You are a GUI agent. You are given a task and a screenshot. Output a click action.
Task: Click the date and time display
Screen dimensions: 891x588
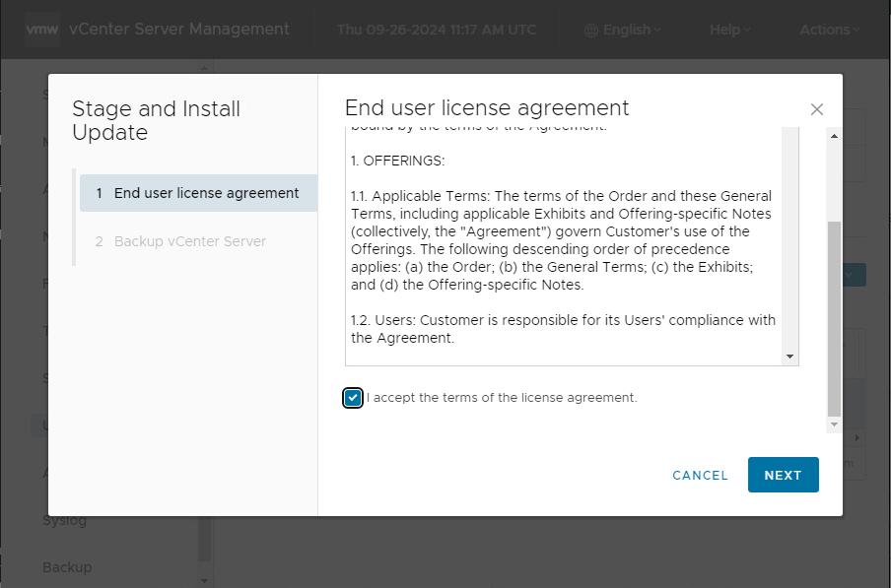coord(437,30)
